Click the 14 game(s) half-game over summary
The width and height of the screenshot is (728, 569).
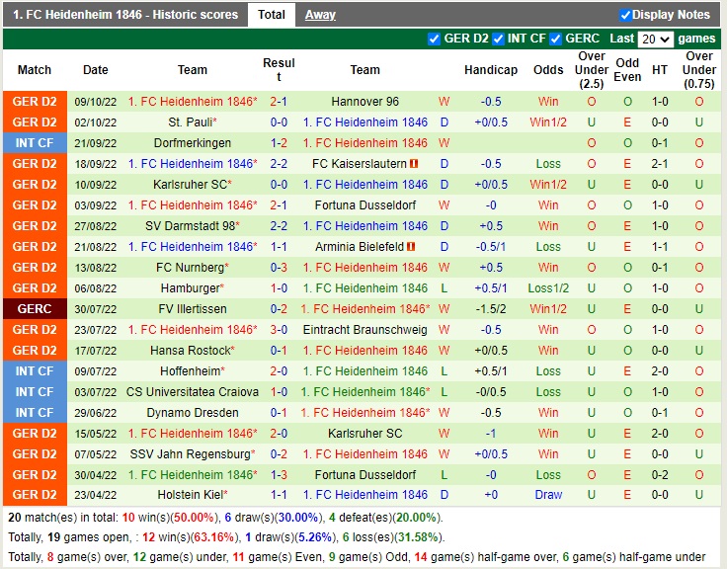click(486, 557)
